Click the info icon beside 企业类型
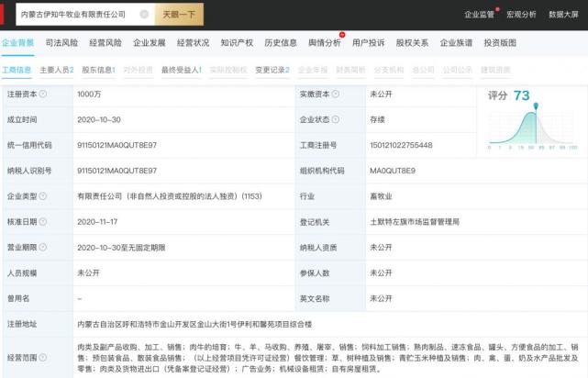This screenshot has width=588, height=378. coord(43,195)
